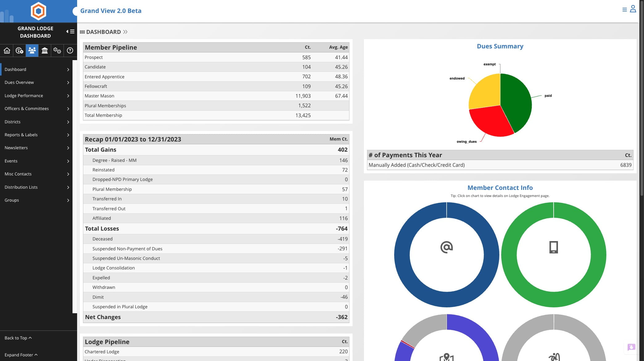Click the Fellowcraft row label
Image resolution: width=644 pixels, height=361 pixels.
pos(96,86)
